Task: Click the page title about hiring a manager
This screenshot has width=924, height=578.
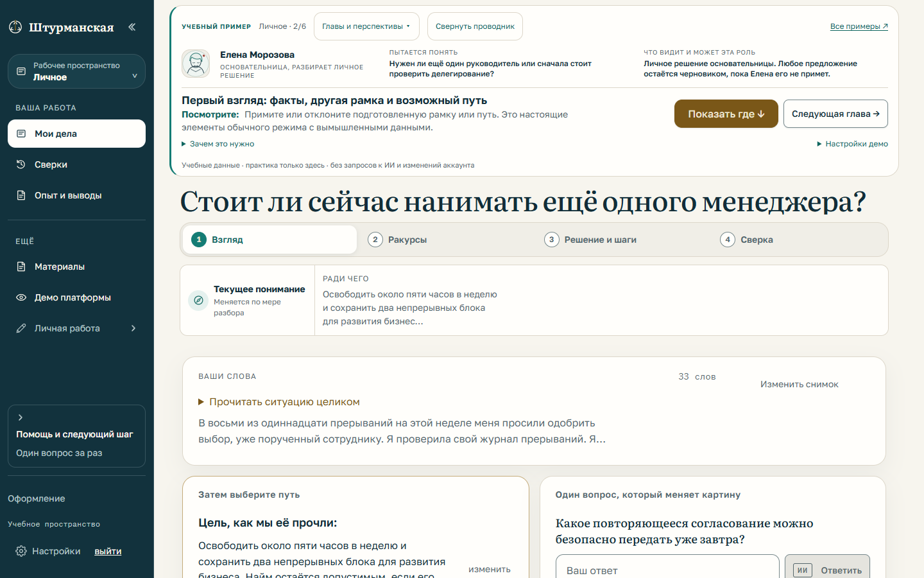Action: click(x=523, y=202)
